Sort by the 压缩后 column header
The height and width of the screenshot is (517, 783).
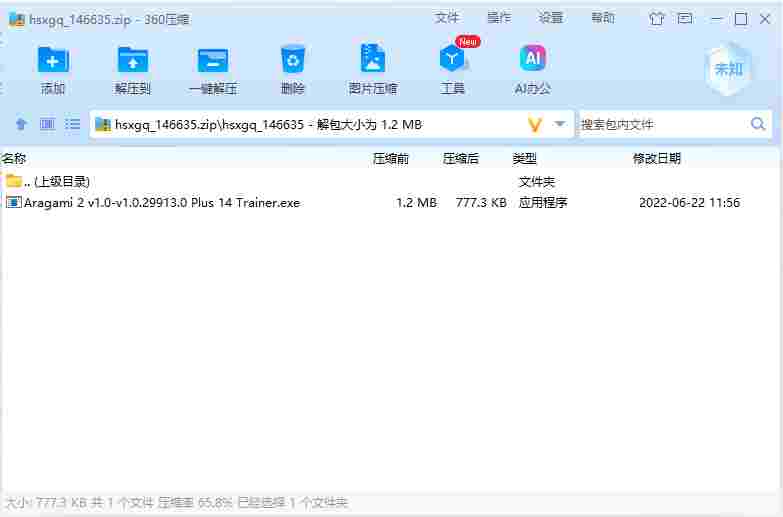pos(460,159)
